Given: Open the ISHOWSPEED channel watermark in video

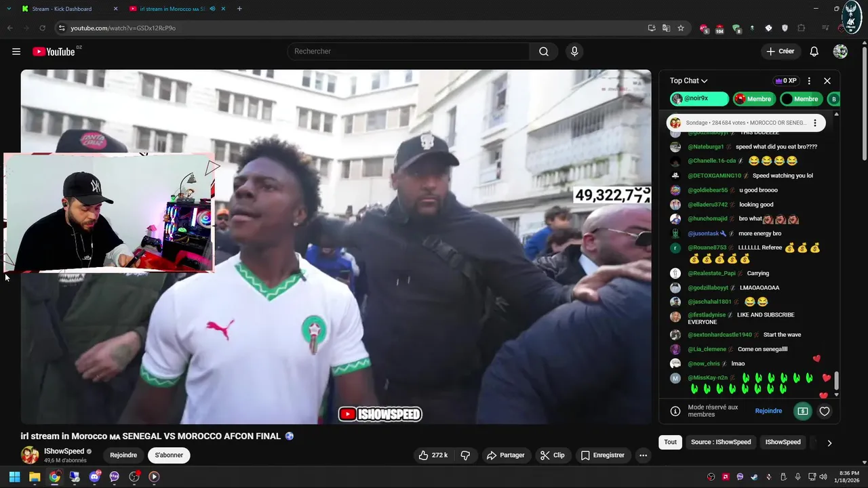Looking at the screenshot, I should tap(380, 414).
